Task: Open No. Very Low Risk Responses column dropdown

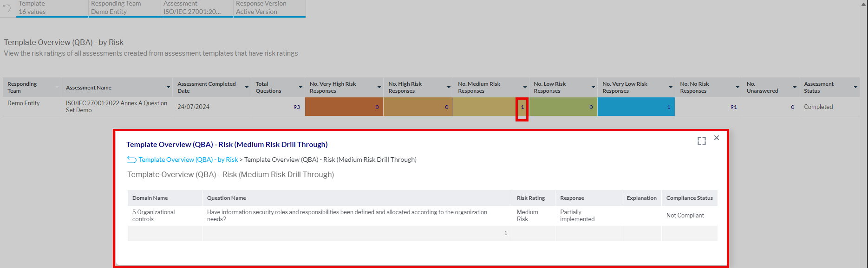Action: [671, 87]
